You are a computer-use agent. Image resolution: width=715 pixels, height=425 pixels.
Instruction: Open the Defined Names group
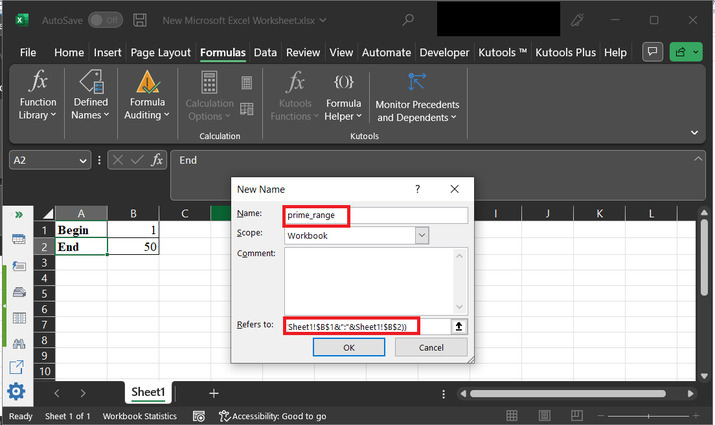[90, 95]
